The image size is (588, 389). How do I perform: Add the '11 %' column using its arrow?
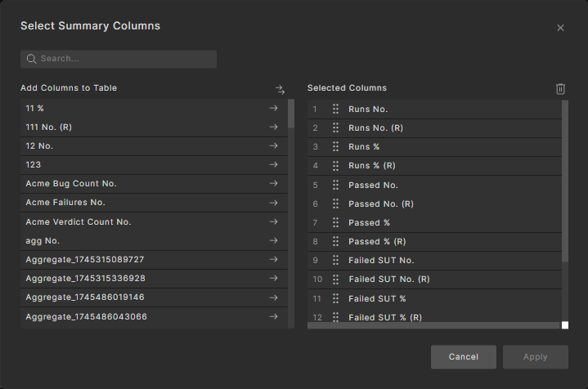(274, 108)
